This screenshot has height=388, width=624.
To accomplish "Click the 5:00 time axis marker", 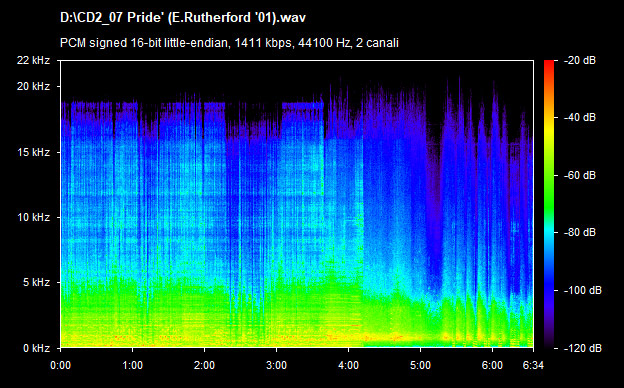I will [421, 365].
